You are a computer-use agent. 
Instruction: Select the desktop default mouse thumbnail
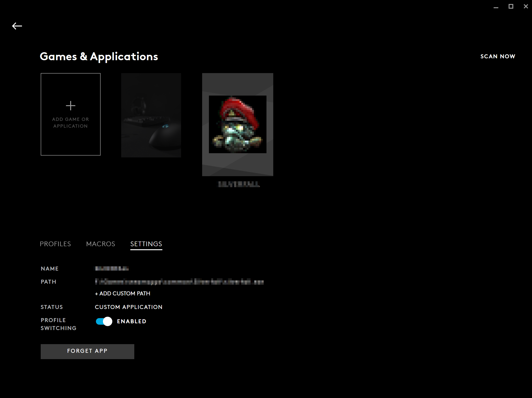(x=151, y=115)
